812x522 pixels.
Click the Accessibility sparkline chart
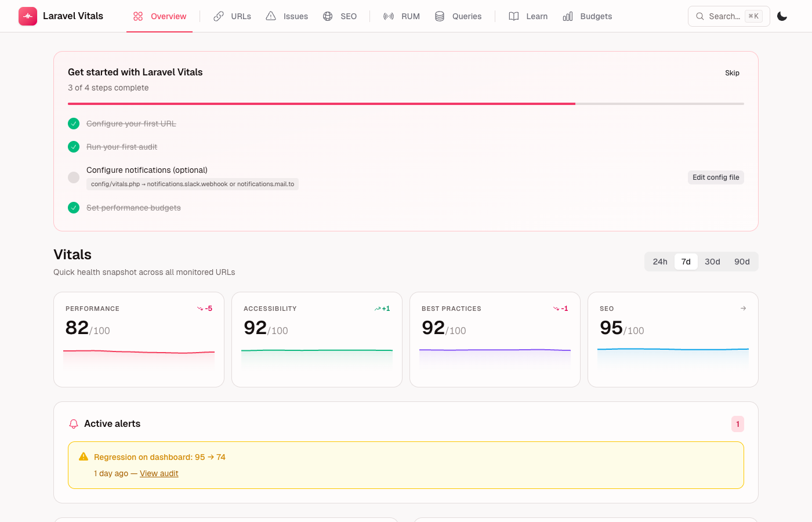click(x=317, y=360)
